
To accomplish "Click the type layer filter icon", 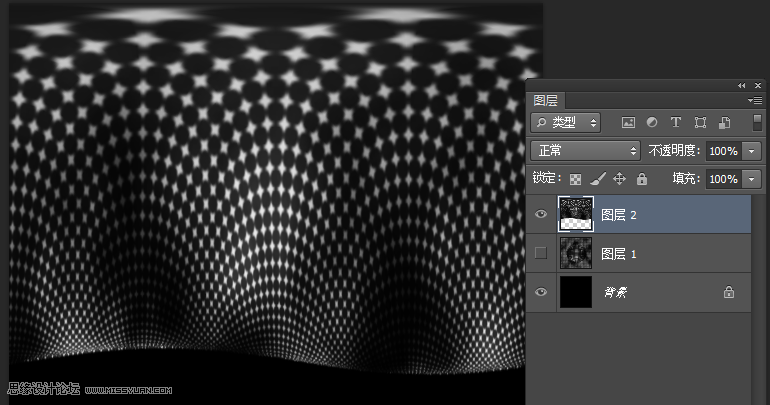I will click(x=676, y=123).
